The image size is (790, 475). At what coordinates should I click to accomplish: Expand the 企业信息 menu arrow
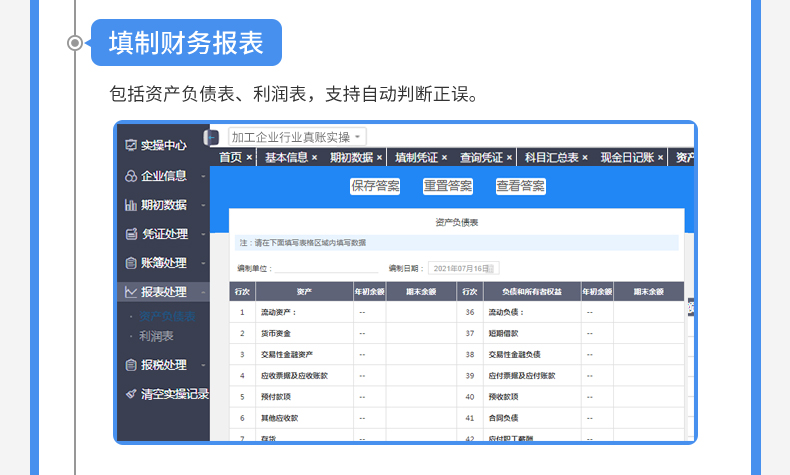[x=203, y=177]
